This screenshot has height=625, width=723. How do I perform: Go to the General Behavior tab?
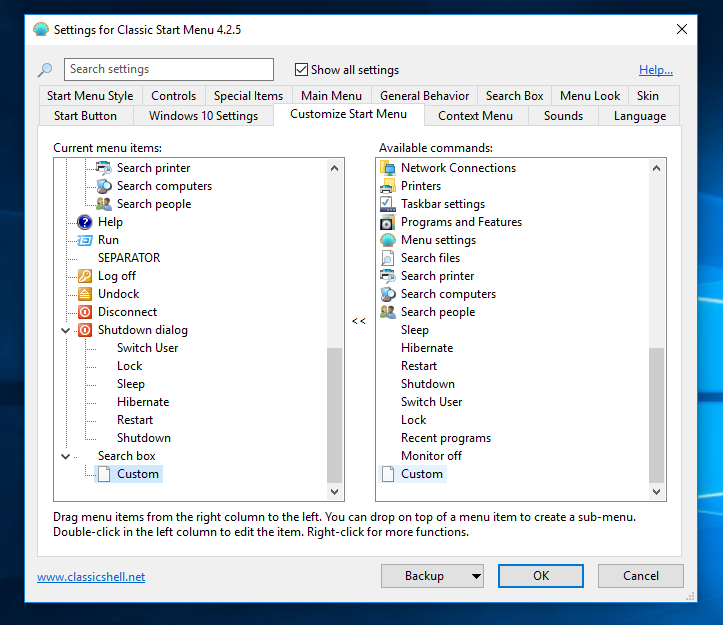pos(425,96)
